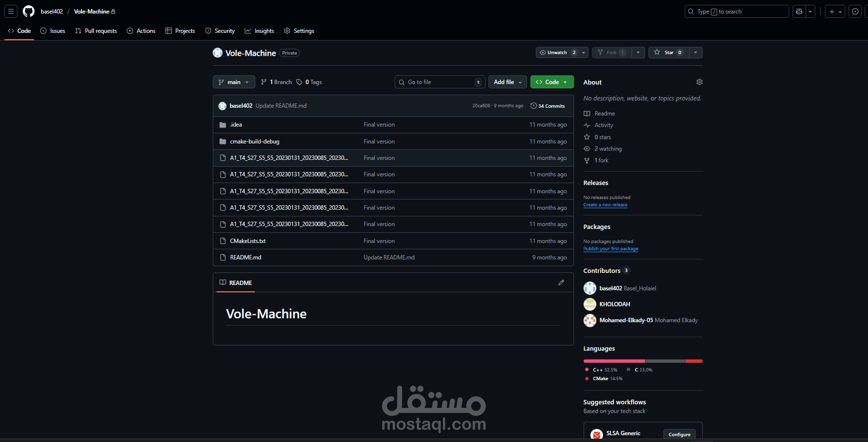Open the Actions tab
Image resolution: width=868 pixels, height=442 pixels.
[x=141, y=30]
